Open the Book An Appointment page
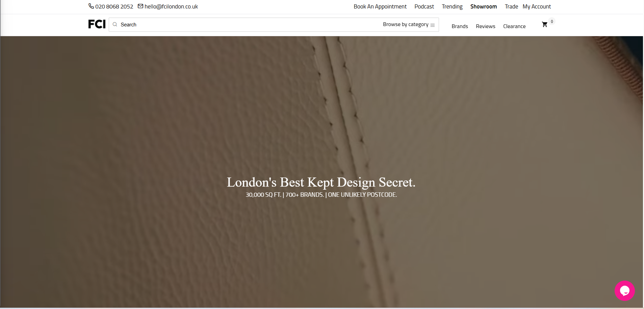 pyautogui.click(x=380, y=6)
